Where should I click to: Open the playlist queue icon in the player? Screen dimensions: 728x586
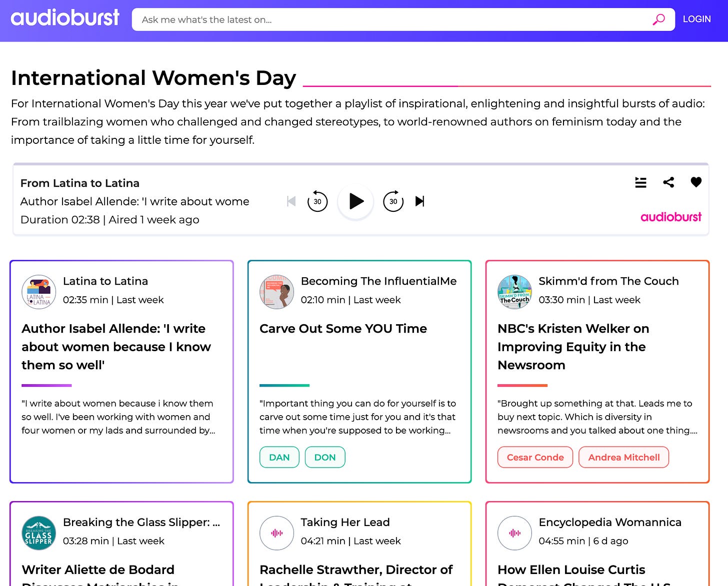pos(640,182)
